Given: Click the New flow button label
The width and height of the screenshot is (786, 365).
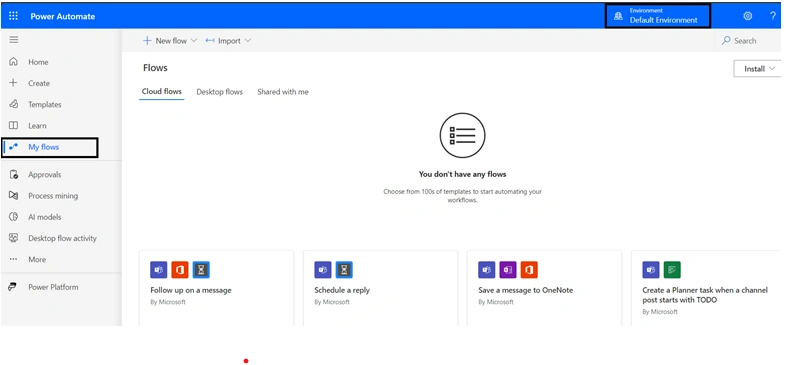Looking at the screenshot, I should click(x=171, y=41).
